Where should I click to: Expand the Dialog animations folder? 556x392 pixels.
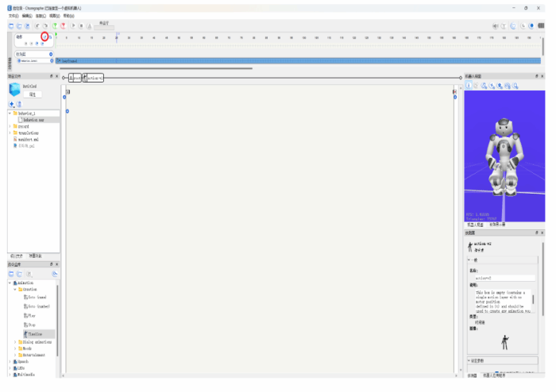point(16,342)
